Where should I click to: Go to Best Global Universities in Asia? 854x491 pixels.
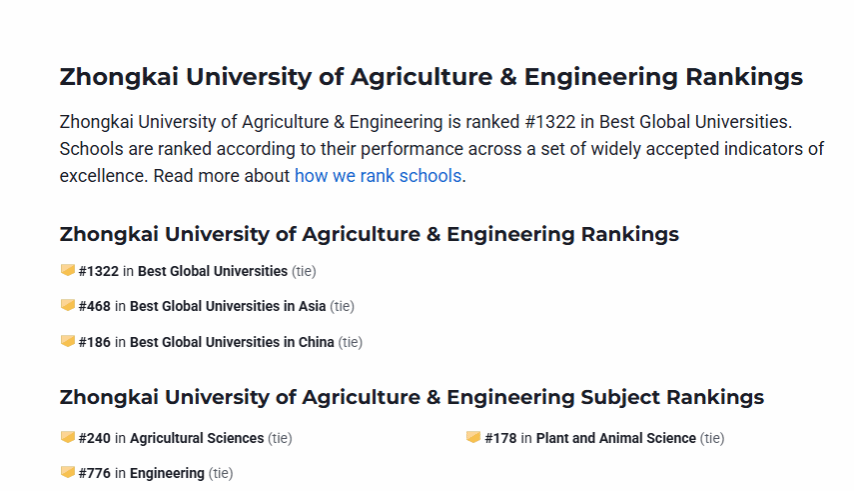pos(228,306)
